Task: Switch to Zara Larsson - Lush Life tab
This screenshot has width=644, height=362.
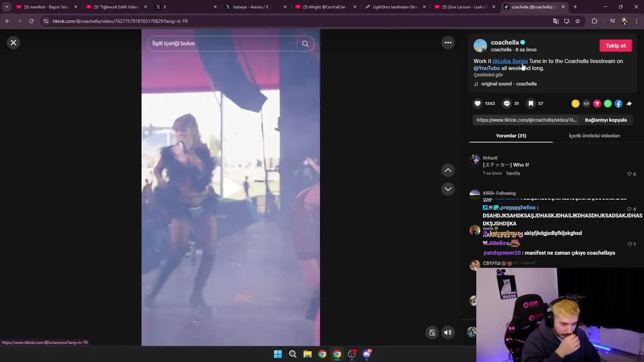Action: tap(464, 7)
